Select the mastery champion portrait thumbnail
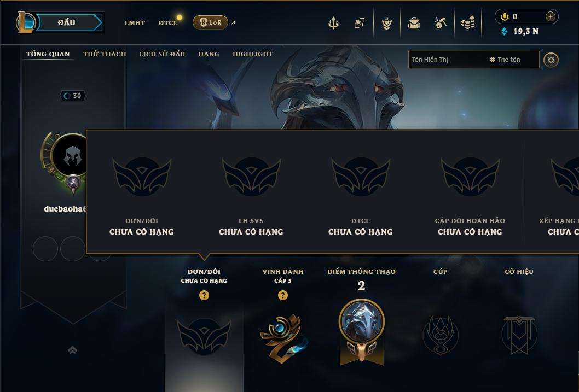Viewport: 579px width, 392px height. 362,320
